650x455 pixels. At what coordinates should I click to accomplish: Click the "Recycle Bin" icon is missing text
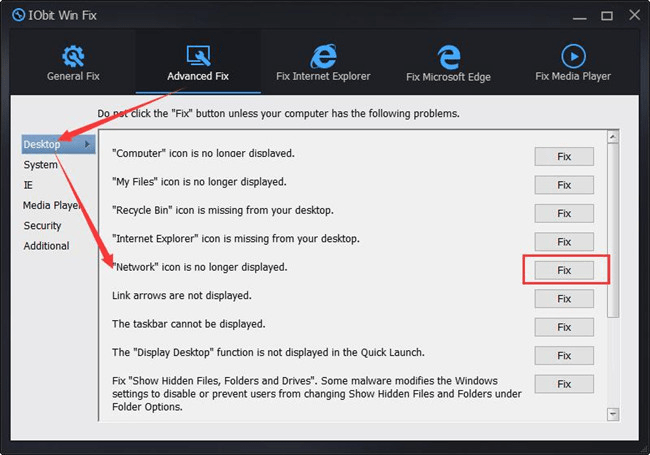point(223,210)
